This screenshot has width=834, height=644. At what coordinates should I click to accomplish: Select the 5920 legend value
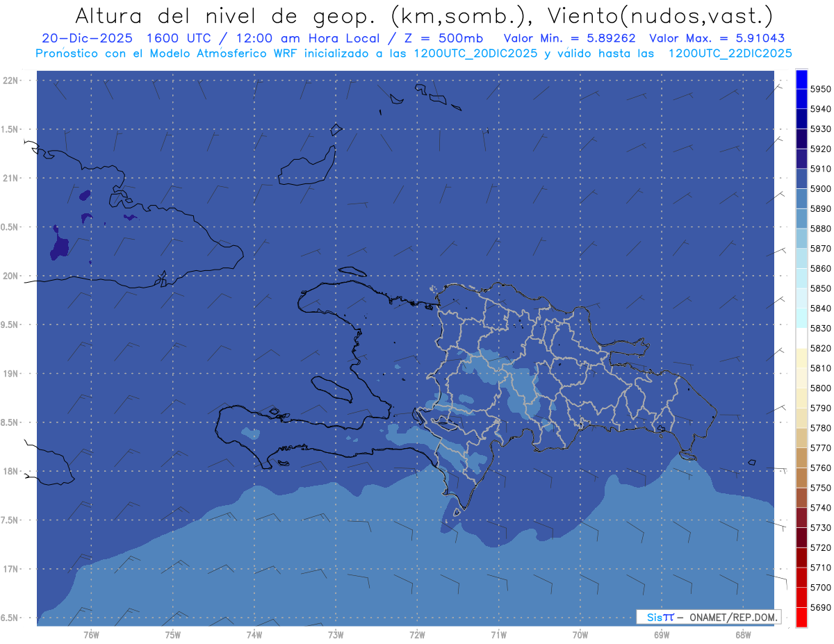click(821, 149)
